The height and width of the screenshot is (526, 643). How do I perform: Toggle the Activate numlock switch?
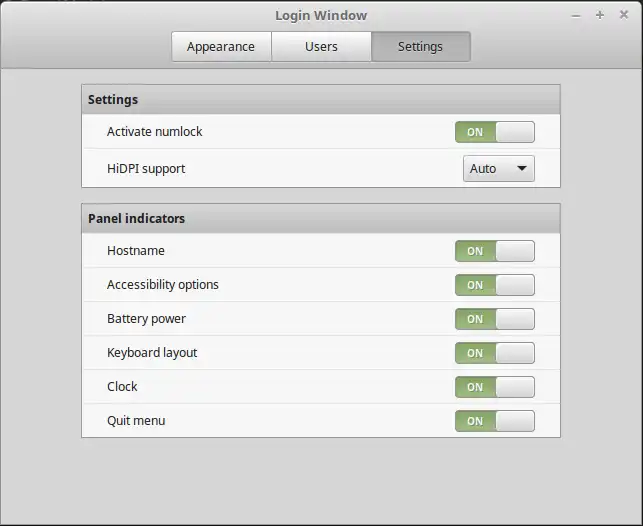pos(495,132)
